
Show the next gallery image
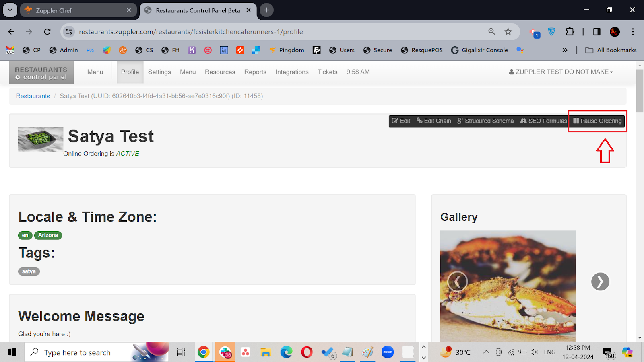coord(600,282)
